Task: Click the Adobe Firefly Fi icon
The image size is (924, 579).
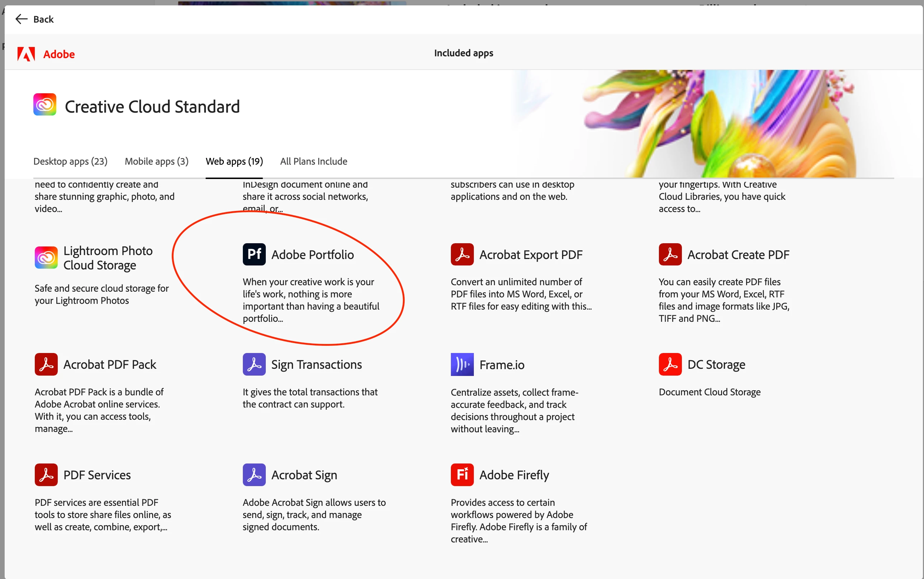Action: (462, 475)
